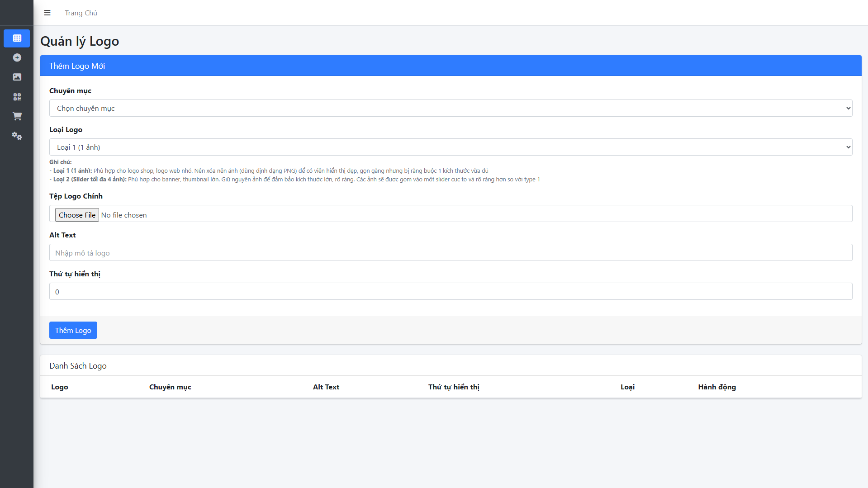Open the image gallery sidebar icon
The image size is (868, 488).
tap(17, 77)
